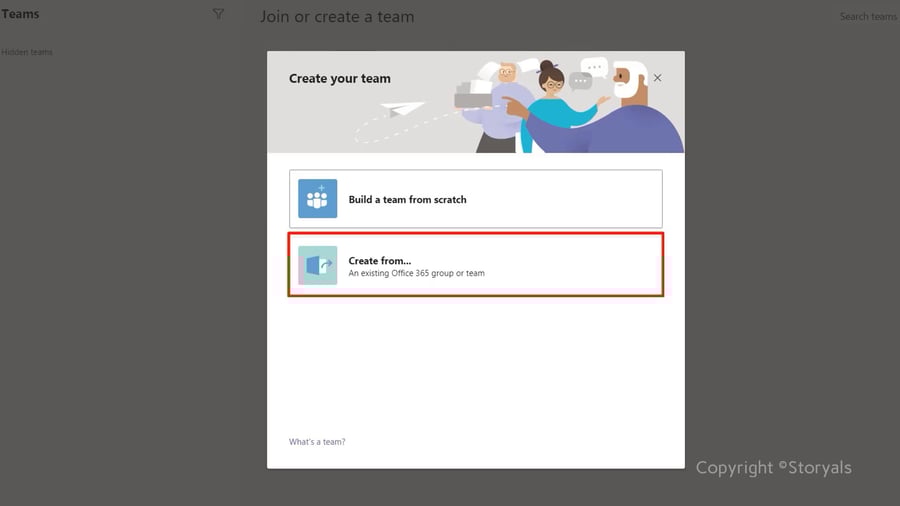Screen dimensions: 900x506
Task: Select Build a team from scratch option
Action: pyautogui.click(x=476, y=199)
